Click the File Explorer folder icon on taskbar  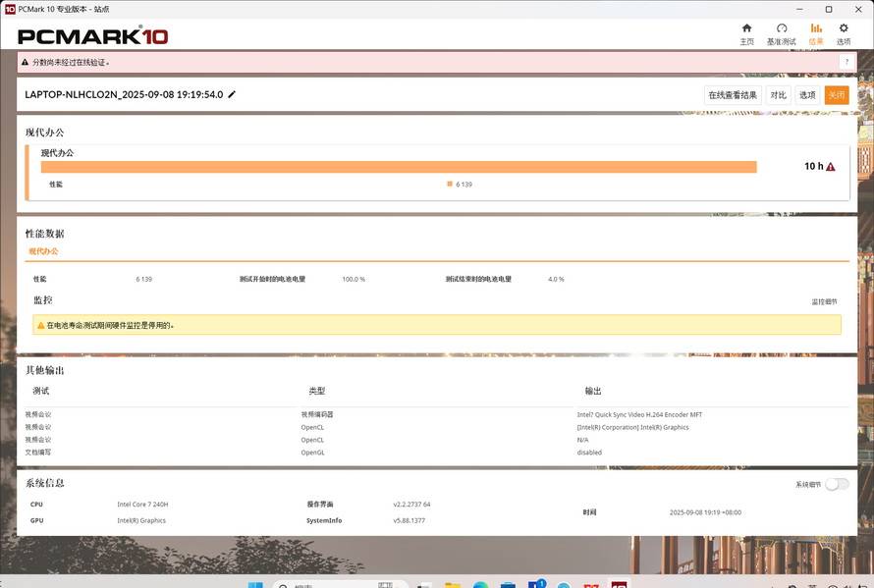[x=453, y=586]
